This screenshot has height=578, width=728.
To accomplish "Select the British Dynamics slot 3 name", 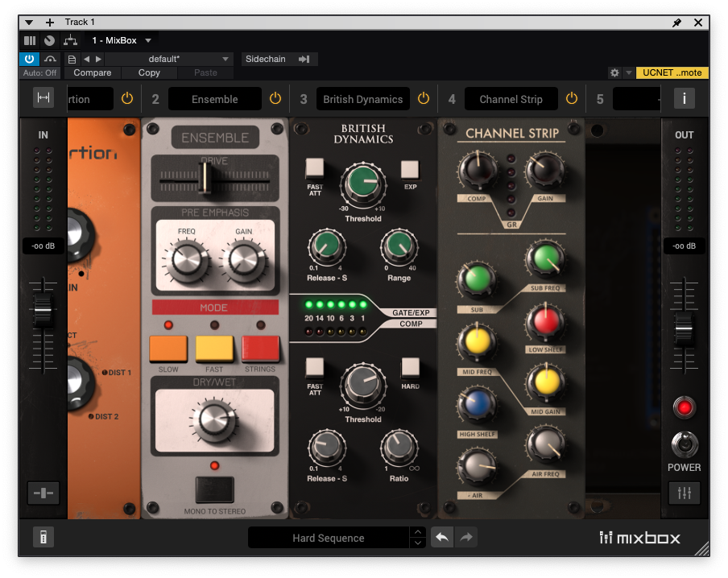I will coord(363,99).
